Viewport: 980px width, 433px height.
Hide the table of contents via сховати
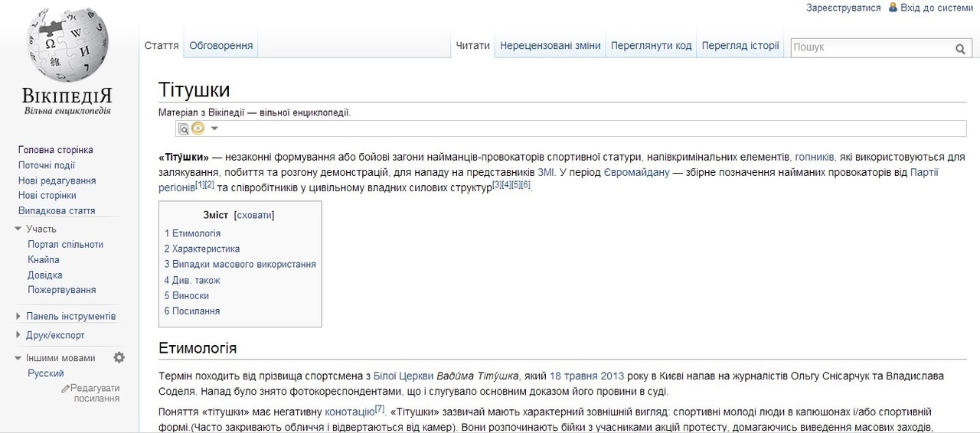coord(254,215)
